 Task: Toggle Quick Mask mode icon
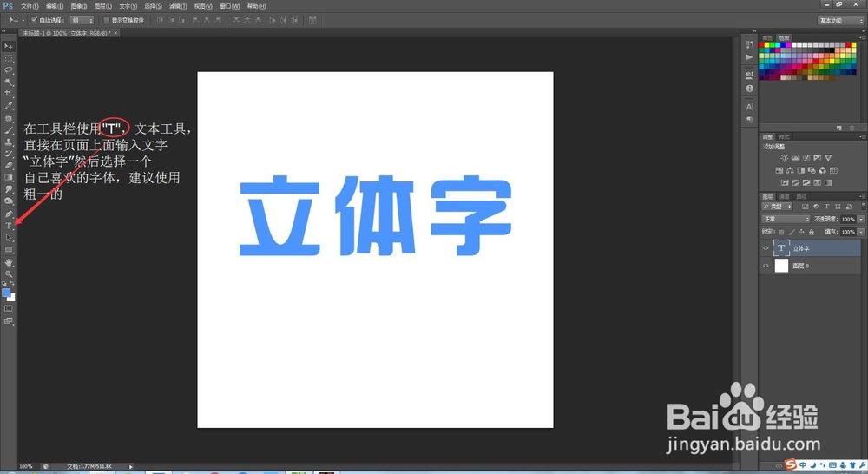point(9,308)
